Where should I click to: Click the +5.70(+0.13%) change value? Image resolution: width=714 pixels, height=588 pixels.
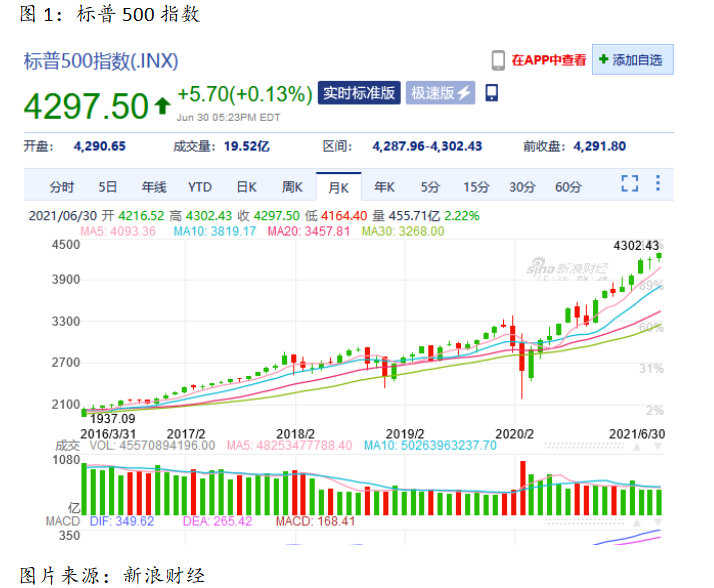tap(245, 94)
